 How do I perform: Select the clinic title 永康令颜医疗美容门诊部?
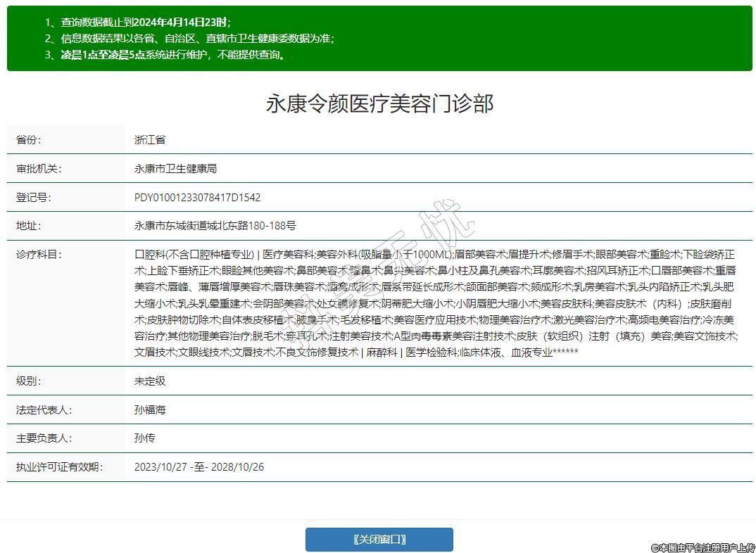point(379,103)
